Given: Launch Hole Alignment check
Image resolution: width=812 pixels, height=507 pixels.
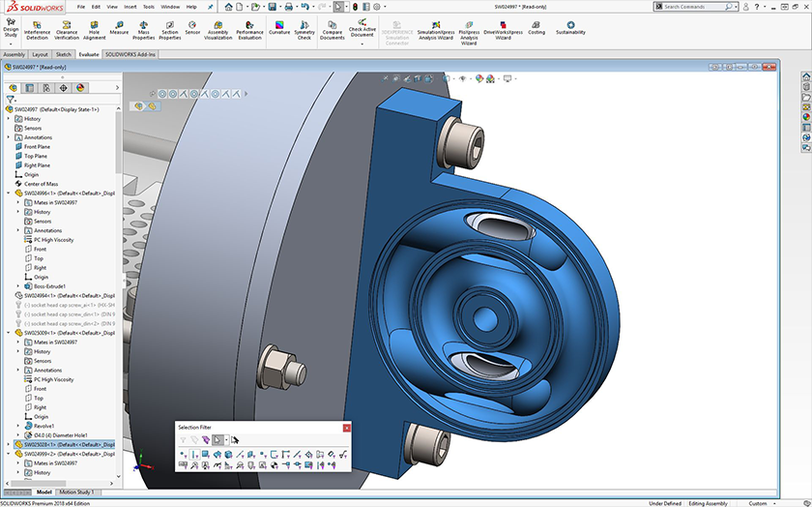Looking at the screenshot, I should [95, 31].
